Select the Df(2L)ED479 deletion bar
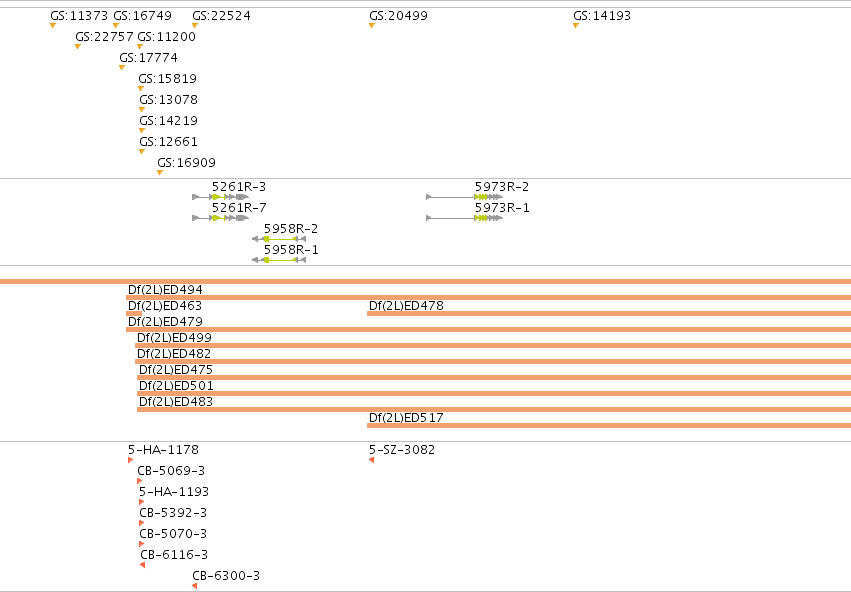Screen dimensions: 851x592 488,329
